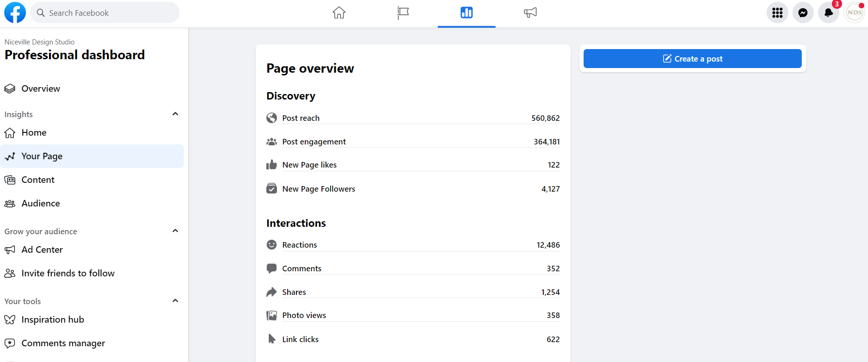Click the Photo views image icon

coord(272,315)
